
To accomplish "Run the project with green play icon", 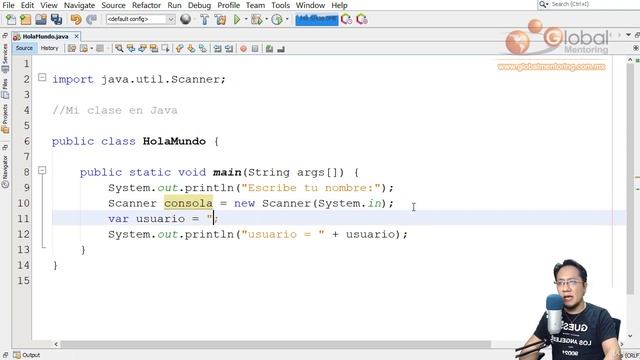I will (237, 19).
